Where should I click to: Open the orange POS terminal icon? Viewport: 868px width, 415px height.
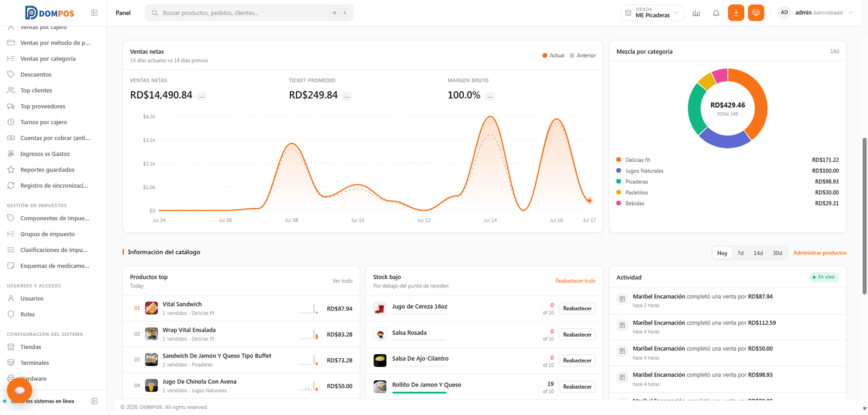756,12
